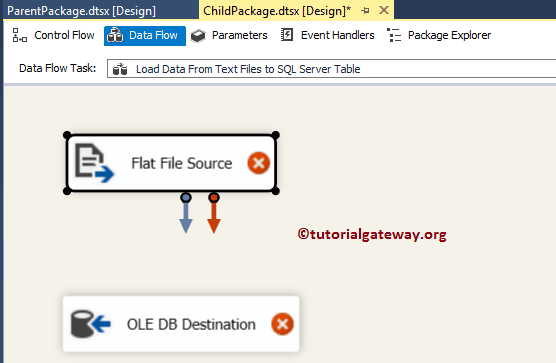Select the red error output arrow
Image resolution: width=556 pixels, height=363 pixels.
(x=213, y=213)
